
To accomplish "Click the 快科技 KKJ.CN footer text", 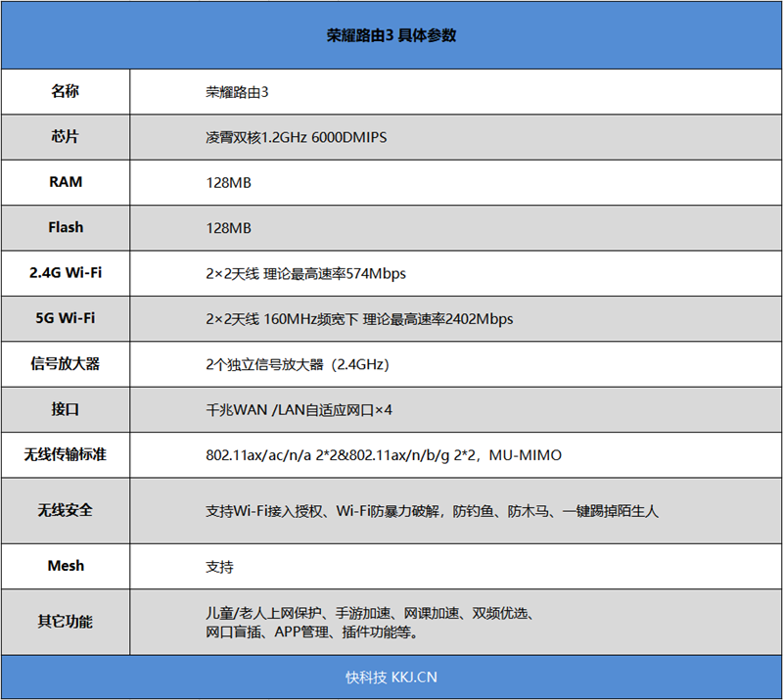I will pos(391,677).
